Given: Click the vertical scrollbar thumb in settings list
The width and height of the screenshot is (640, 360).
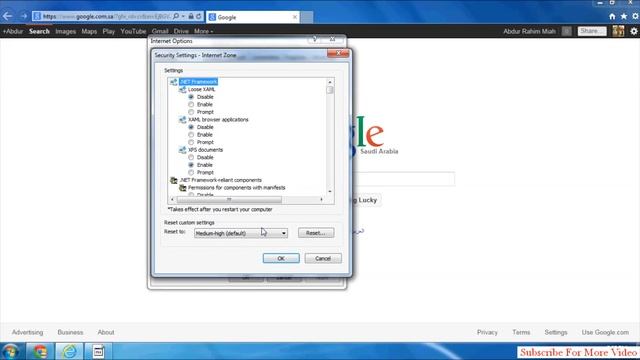Looking at the screenshot, I should tap(330, 90).
